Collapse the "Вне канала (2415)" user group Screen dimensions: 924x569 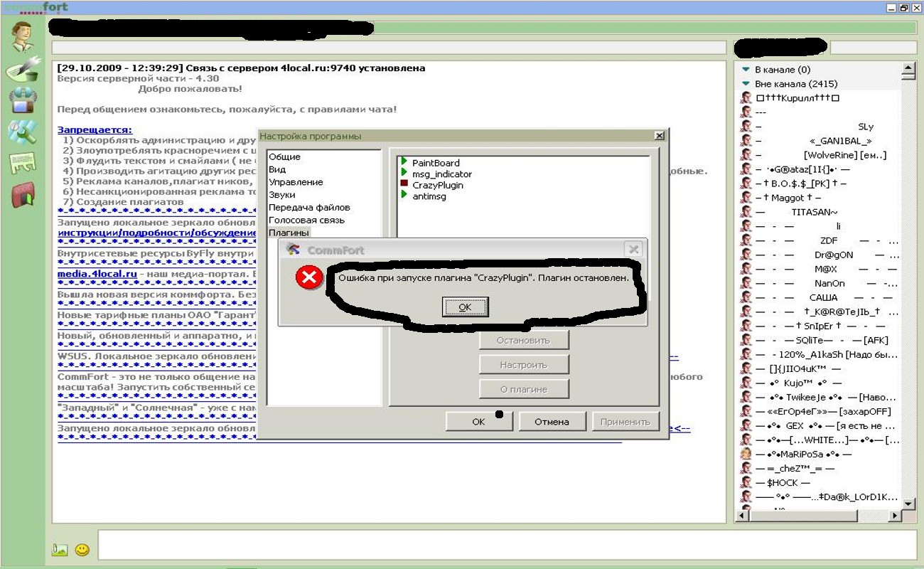point(746,84)
